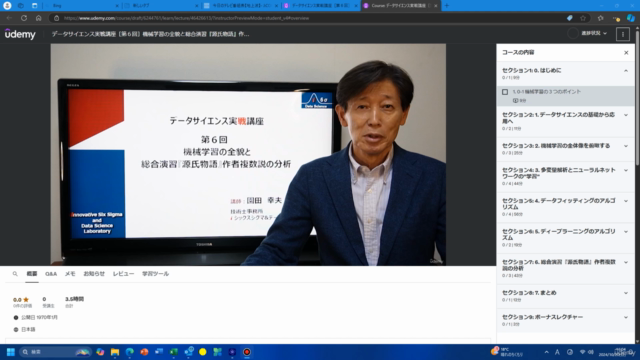The image size is (640, 360).
Task: Click the Udemy logo
Action: (20, 34)
